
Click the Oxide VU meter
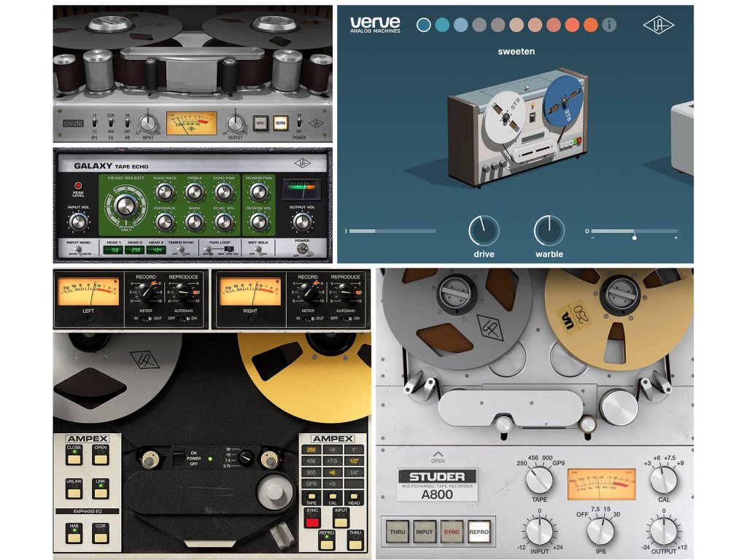coord(191,122)
